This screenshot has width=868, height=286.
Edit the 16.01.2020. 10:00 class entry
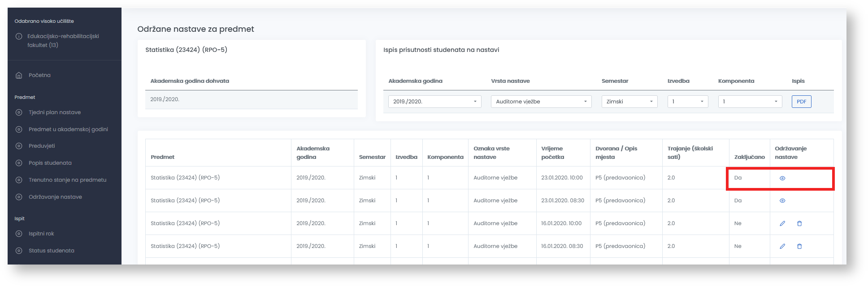782,223
